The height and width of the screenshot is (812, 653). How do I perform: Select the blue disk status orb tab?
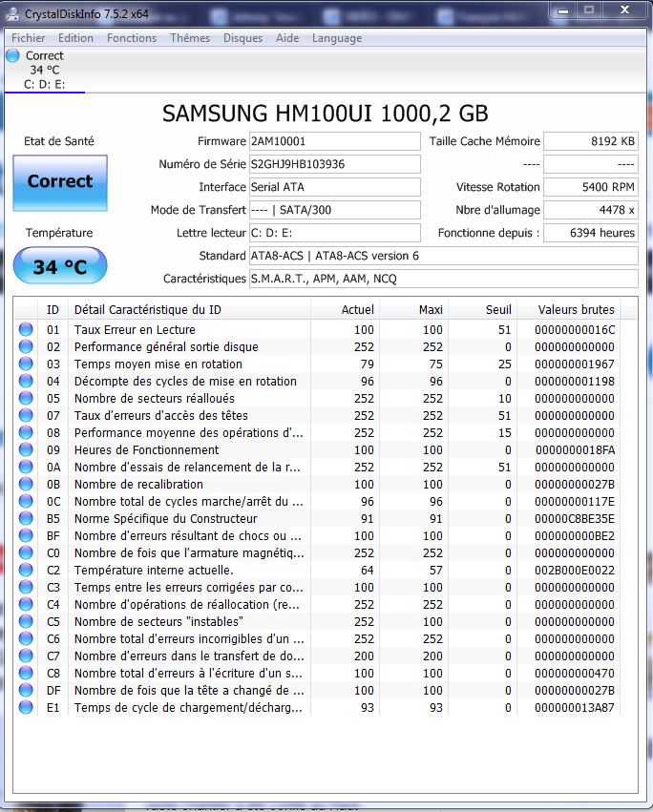pos(13,55)
